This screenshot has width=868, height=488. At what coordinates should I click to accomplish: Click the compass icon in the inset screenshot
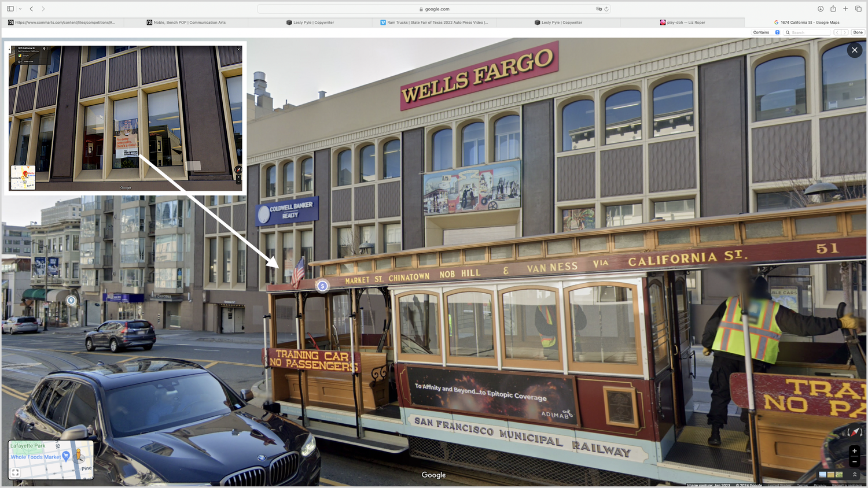238,169
